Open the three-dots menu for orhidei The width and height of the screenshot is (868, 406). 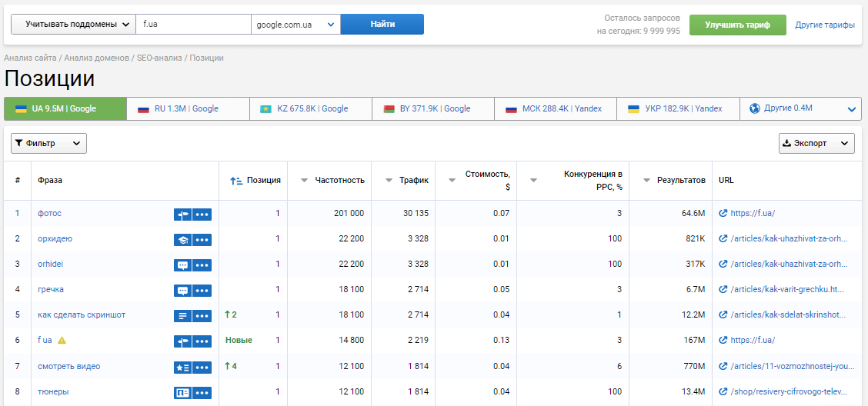click(x=202, y=265)
